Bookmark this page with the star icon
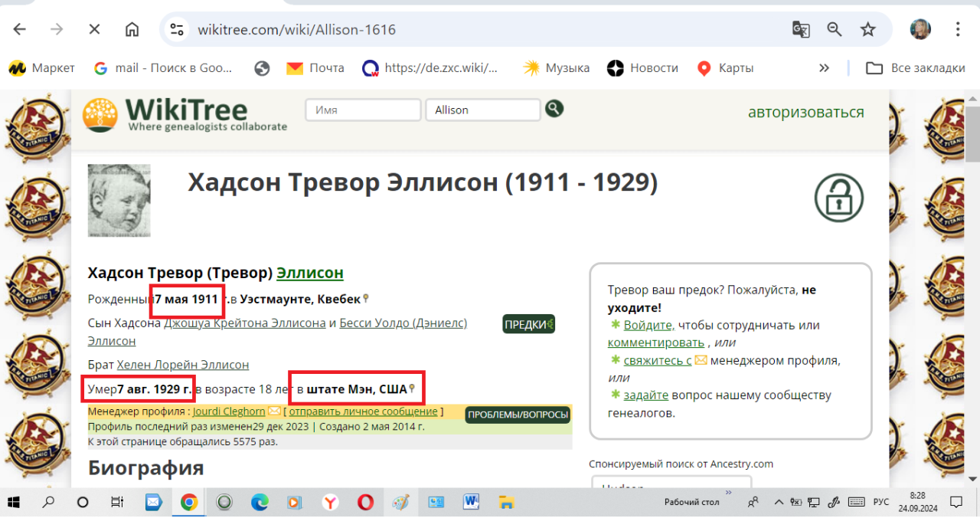 867,30
